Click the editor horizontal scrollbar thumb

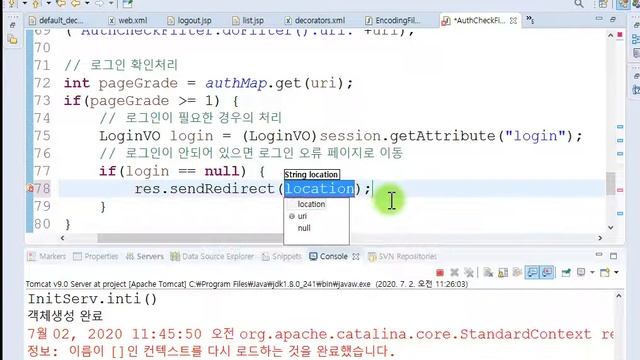pos(190,238)
